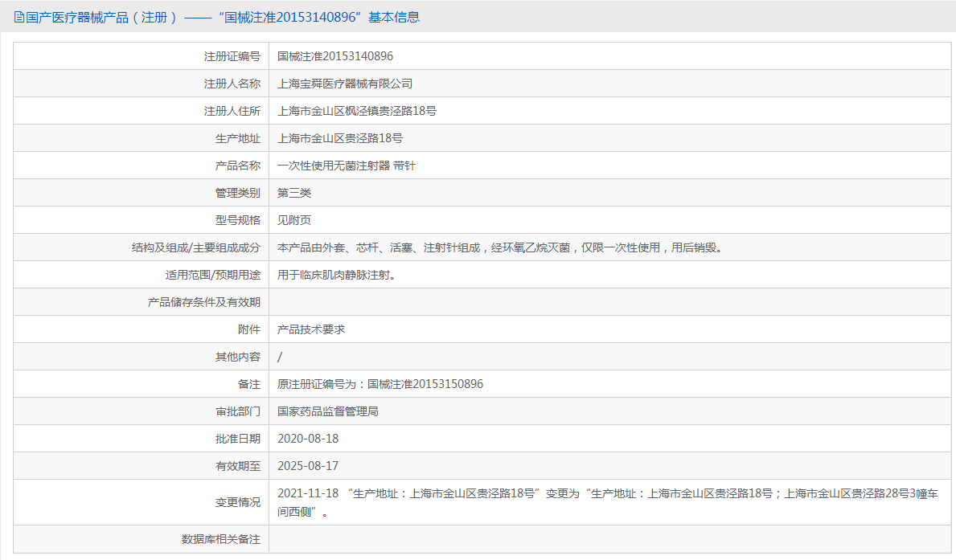Viewport: 956px width, 560px height.
Task: Click the 结构及组成 product composition description text
Action: click(x=499, y=247)
